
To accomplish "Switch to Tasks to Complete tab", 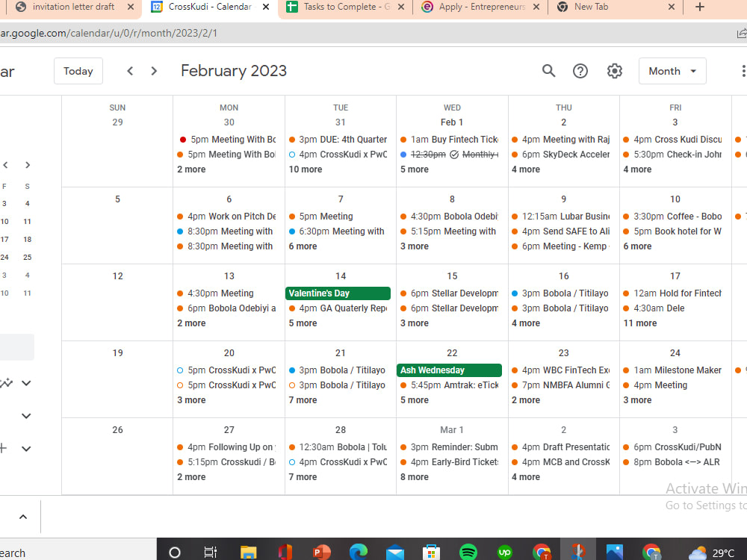I will click(x=347, y=7).
